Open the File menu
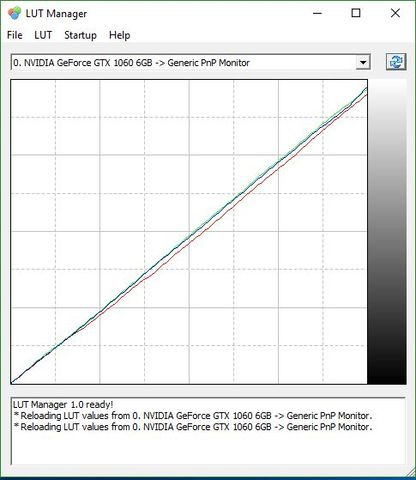416x480 pixels. coord(15,35)
